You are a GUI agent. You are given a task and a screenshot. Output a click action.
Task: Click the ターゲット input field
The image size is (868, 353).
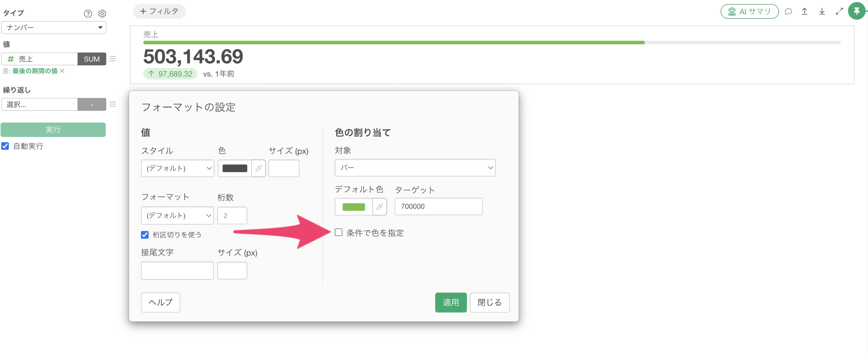(x=438, y=206)
